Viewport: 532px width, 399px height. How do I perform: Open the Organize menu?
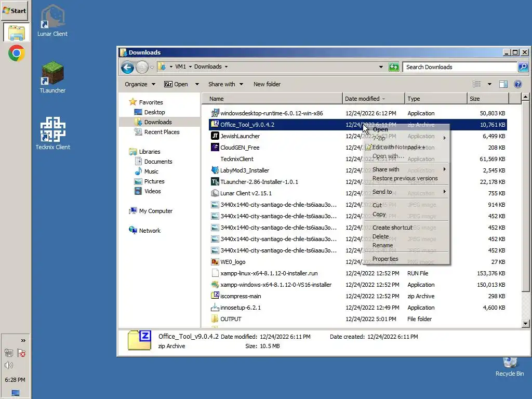click(x=140, y=84)
